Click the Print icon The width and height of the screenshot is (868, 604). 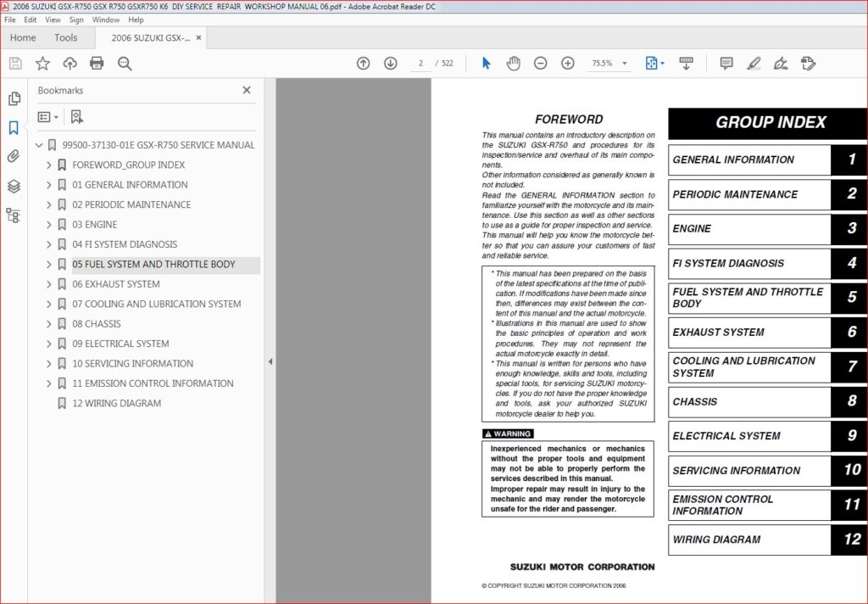pyautogui.click(x=97, y=63)
